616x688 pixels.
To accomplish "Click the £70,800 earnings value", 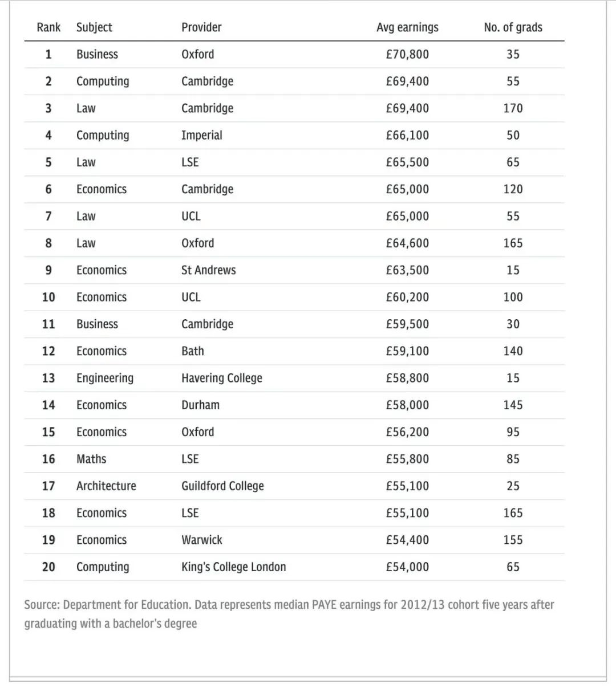I will (407, 54).
